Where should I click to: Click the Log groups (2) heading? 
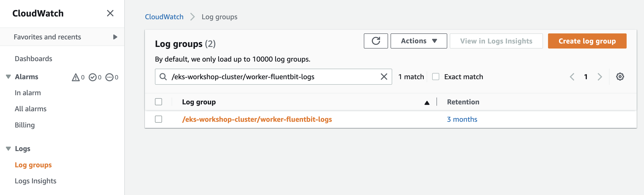pyautogui.click(x=185, y=43)
